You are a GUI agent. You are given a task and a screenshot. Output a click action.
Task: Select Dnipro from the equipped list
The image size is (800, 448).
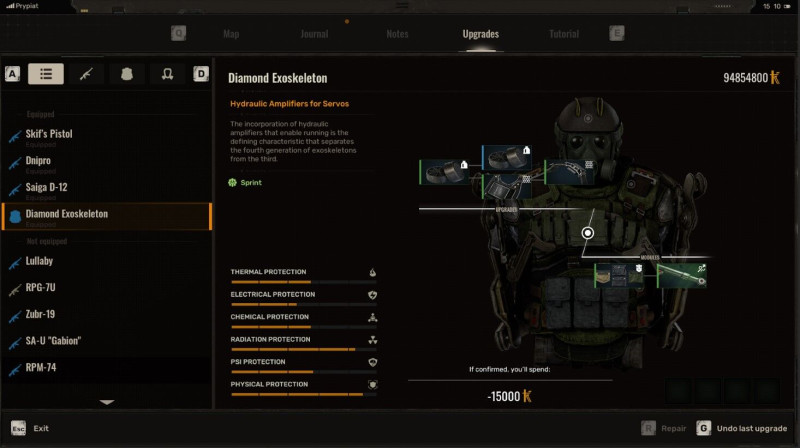(x=107, y=161)
